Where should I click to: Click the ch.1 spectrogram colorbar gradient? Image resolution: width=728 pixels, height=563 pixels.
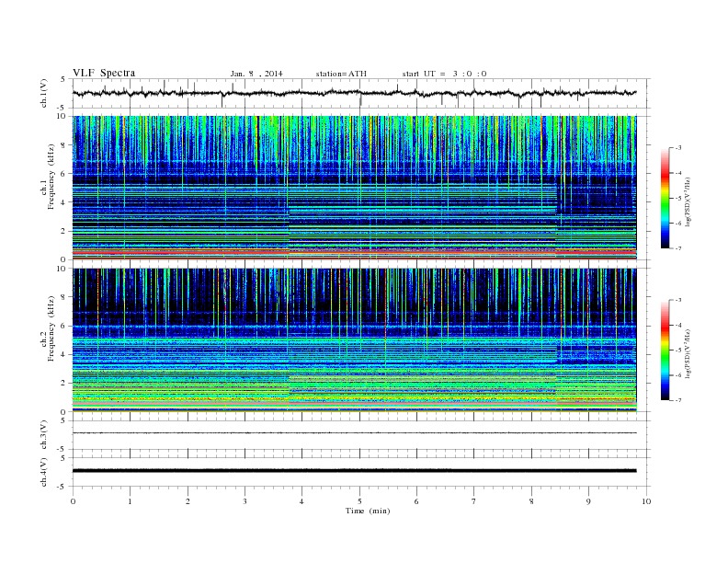[x=665, y=198]
